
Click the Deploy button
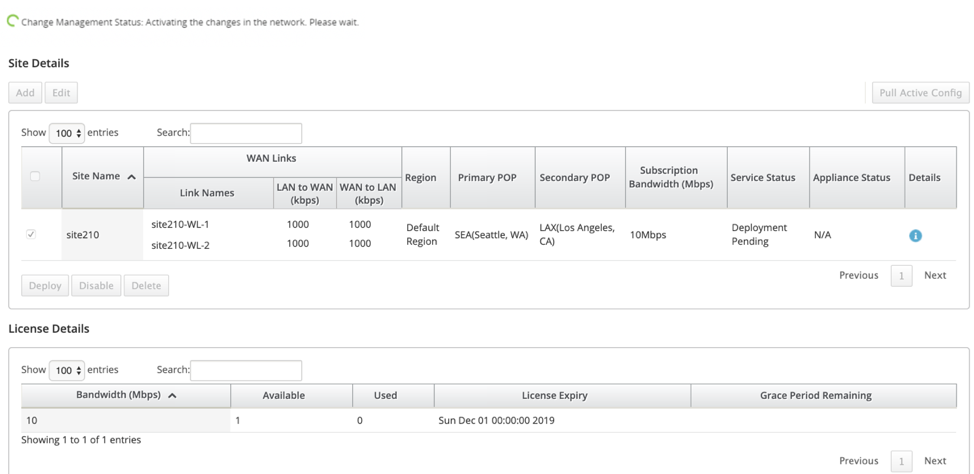[45, 286]
